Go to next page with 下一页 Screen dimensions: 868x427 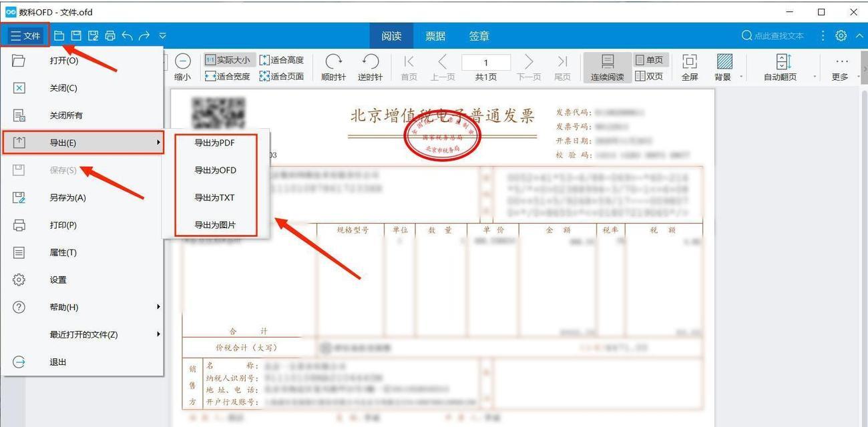click(529, 67)
